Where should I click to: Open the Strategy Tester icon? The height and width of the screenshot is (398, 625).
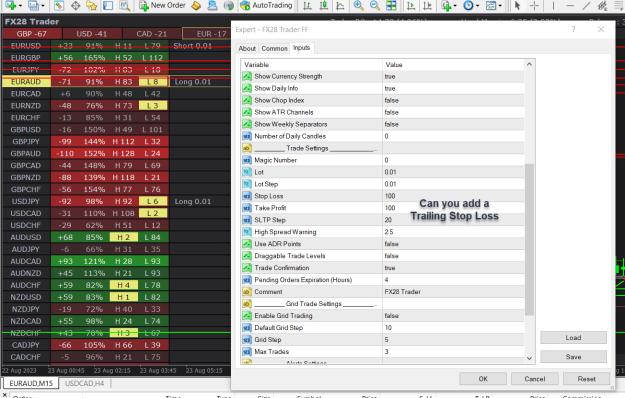point(125,5)
